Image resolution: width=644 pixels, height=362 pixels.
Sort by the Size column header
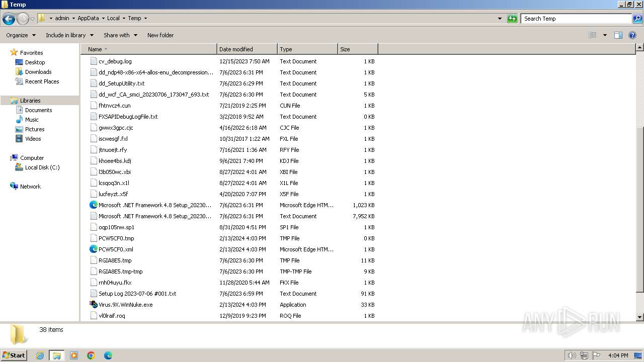[x=358, y=49]
